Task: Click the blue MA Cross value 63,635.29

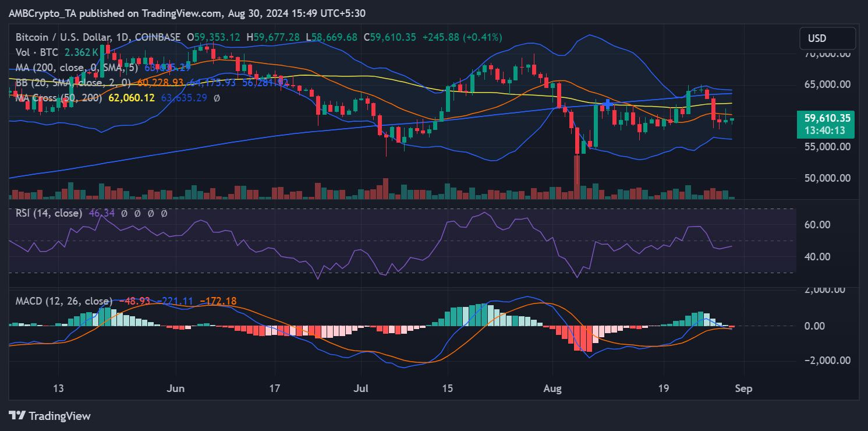Action: [x=185, y=98]
